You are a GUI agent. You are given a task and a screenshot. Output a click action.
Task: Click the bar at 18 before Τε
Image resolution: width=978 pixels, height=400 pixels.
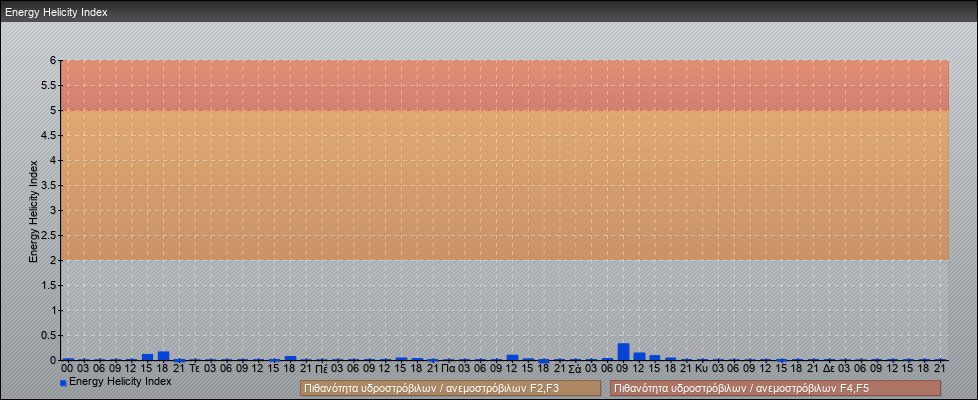point(163,356)
